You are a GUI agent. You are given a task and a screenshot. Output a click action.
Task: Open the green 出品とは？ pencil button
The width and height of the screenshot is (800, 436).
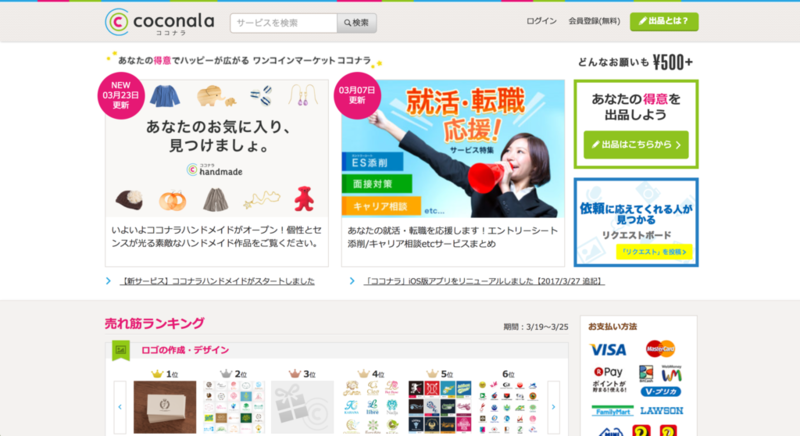[x=664, y=21]
